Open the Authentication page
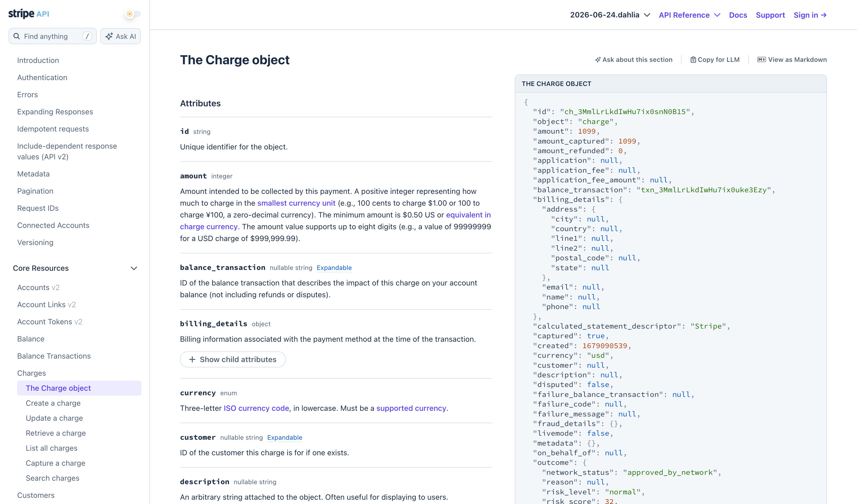Viewport: 857px width, 504px height. point(42,77)
